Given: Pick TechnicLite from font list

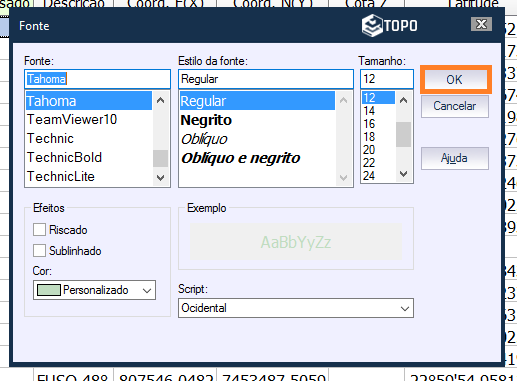Looking at the screenshot, I should 89,176.
